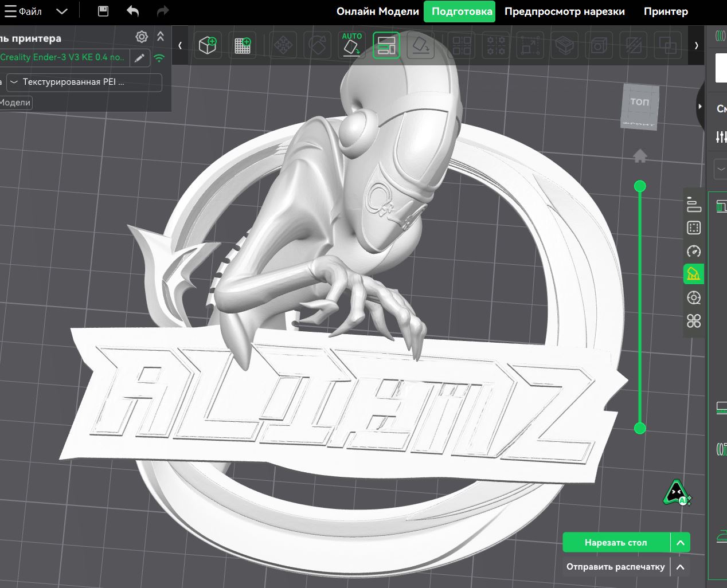Undo the last action
The image size is (727, 588).
[x=132, y=11]
